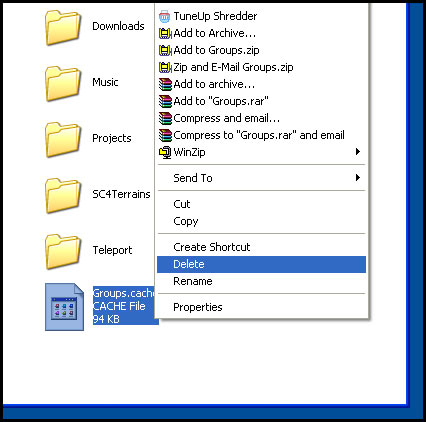This screenshot has width=426, height=422.
Task: Expand the Send To submenu arrow
Action: tap(358, 178)
